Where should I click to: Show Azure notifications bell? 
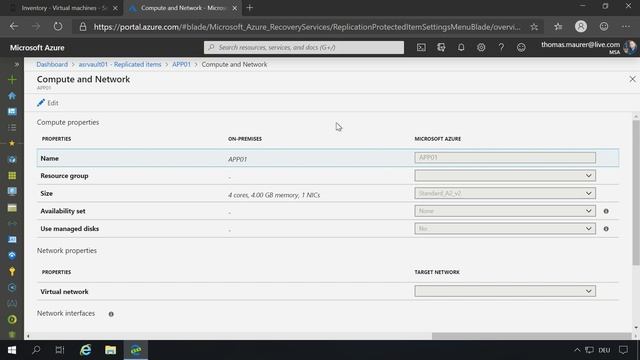tap(461, 47)
